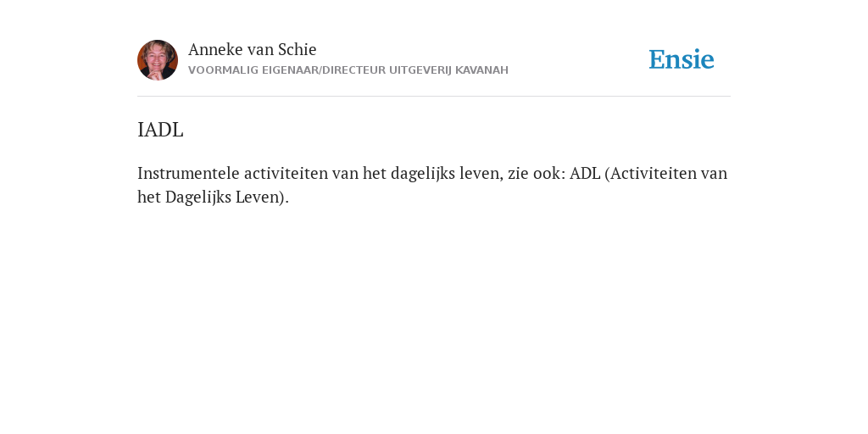Click the word 'Schie' in the author name
Viewport: 868px width, 434px height.
pos(297,49)
